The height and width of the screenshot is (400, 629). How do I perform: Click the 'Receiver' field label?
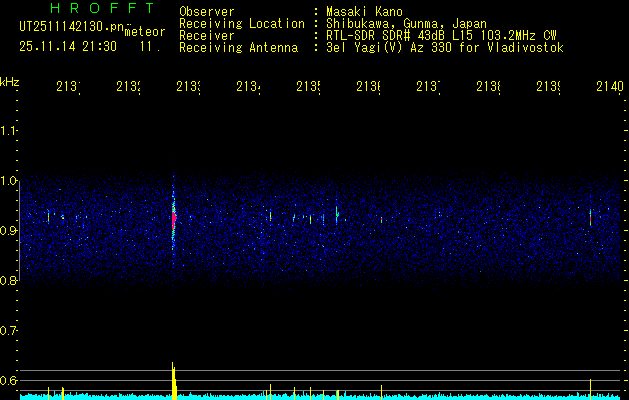tap(207, 36)
